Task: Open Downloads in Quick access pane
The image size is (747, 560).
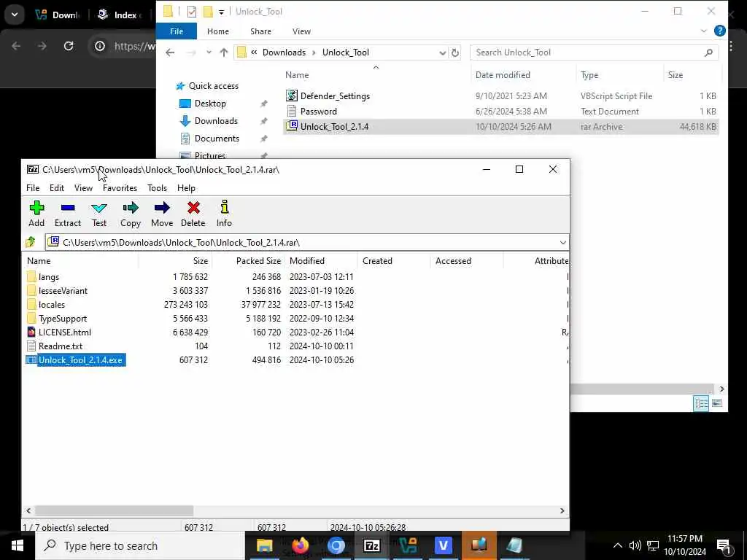Action: [x=216, y=121]
